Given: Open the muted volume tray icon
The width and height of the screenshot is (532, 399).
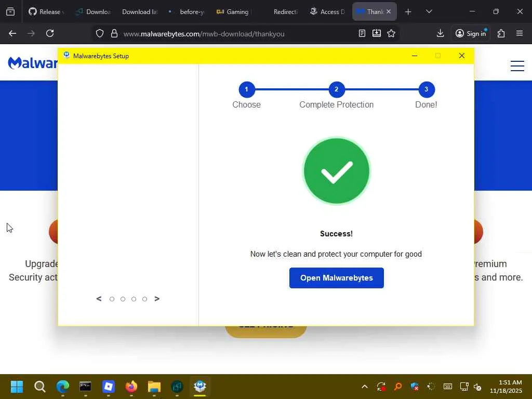Looking at the screenshot, I should (x=478, y=387).
